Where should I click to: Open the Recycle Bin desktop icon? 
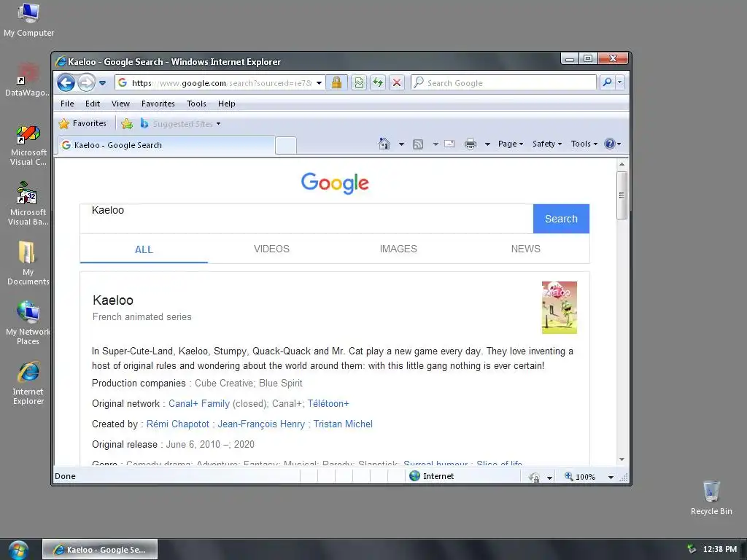(711, 498)
